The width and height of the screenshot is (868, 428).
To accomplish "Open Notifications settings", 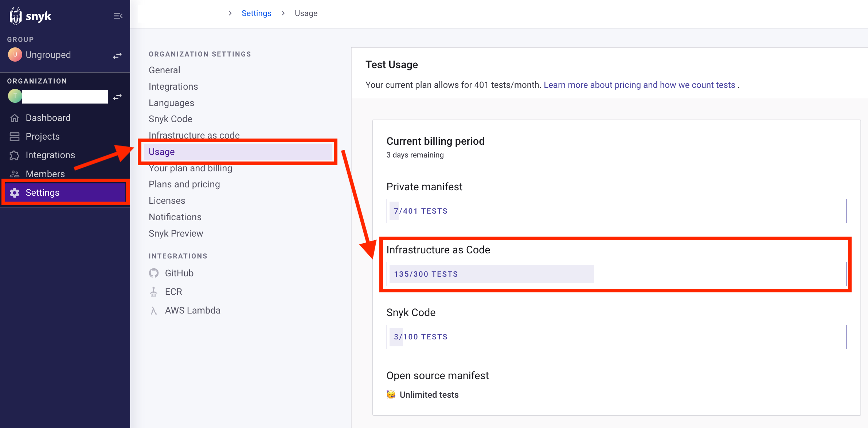I will click(x=175, y=217).
